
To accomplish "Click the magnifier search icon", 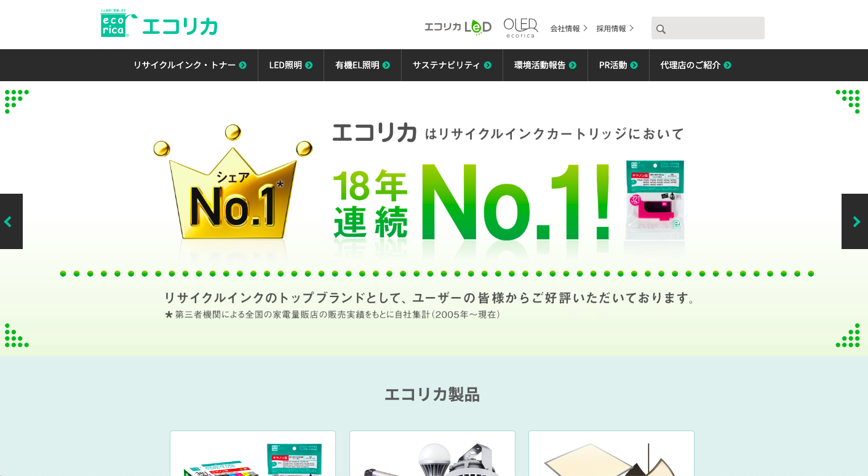I will point(661,29).
